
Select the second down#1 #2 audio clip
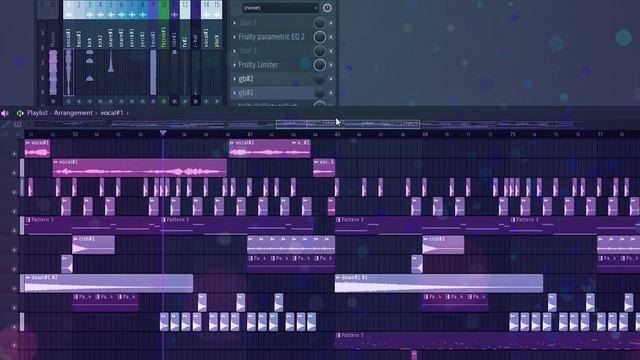click(439, 283)
